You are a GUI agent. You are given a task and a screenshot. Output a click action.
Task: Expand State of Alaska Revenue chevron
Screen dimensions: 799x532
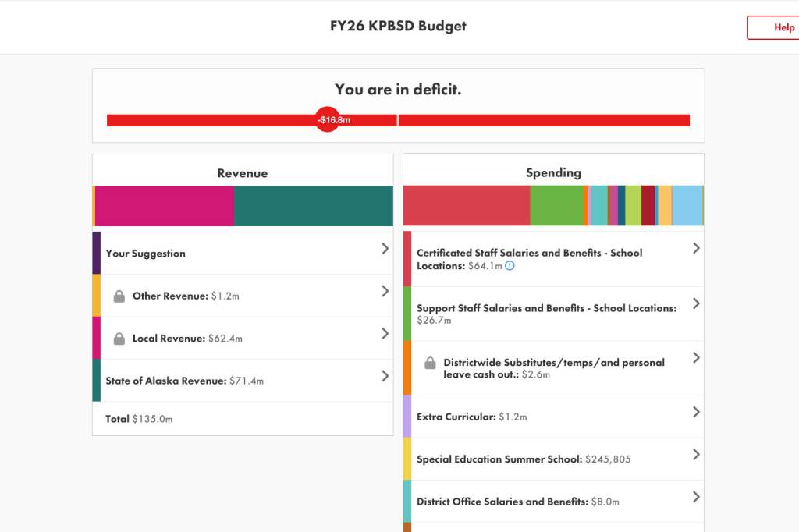(385, 376)
